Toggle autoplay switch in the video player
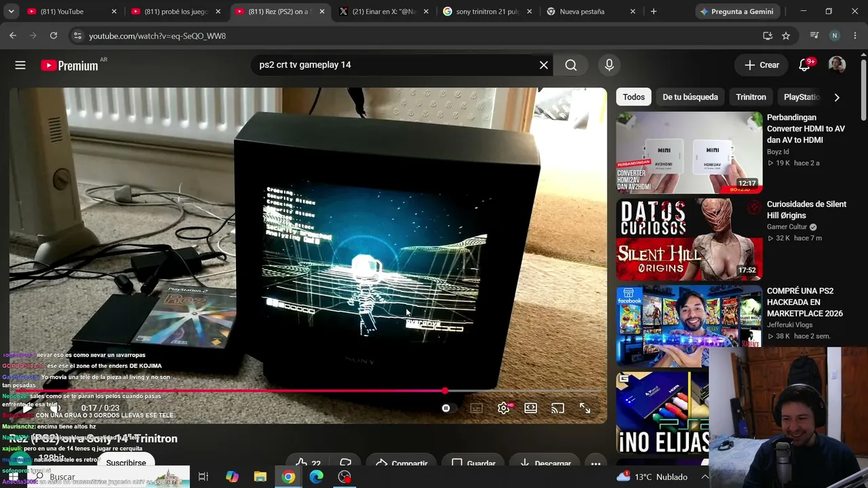Image resolution: width=868 pixels, height=488 pixels. (446, 408)
